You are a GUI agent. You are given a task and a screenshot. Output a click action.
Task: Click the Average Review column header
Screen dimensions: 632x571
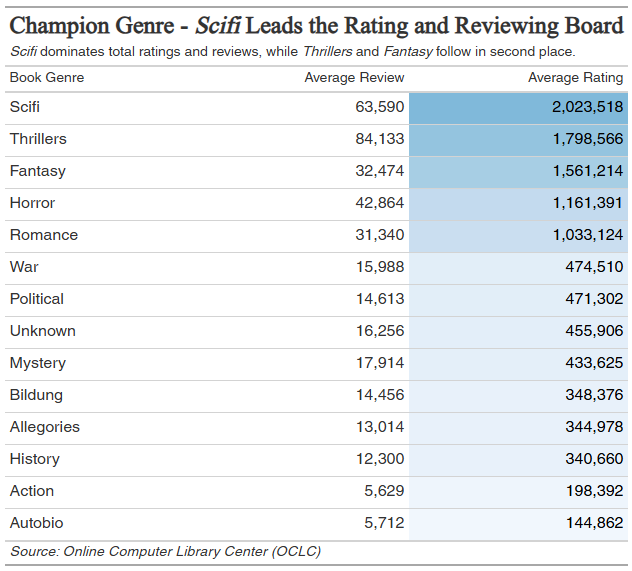click(x=354, y=77)
